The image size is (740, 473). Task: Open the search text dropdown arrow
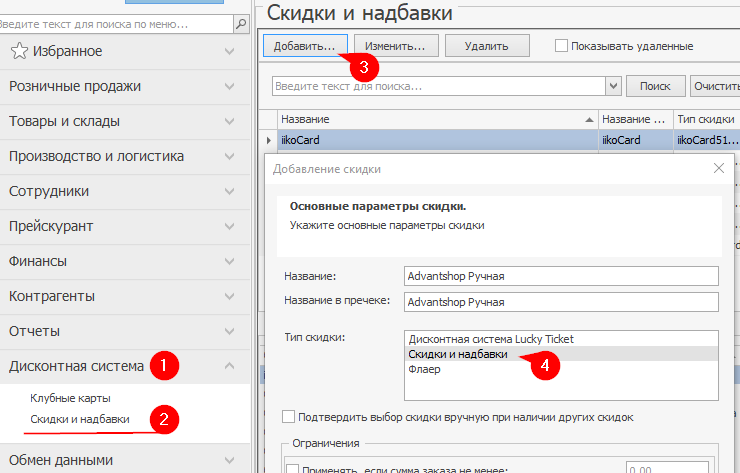612,87
